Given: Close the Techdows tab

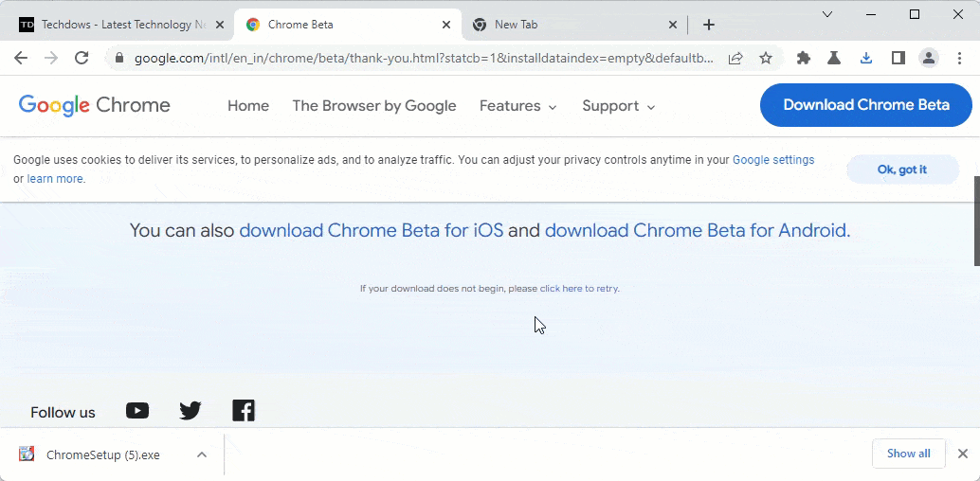Looking at the screenshot, I should [x=219, y=25].
